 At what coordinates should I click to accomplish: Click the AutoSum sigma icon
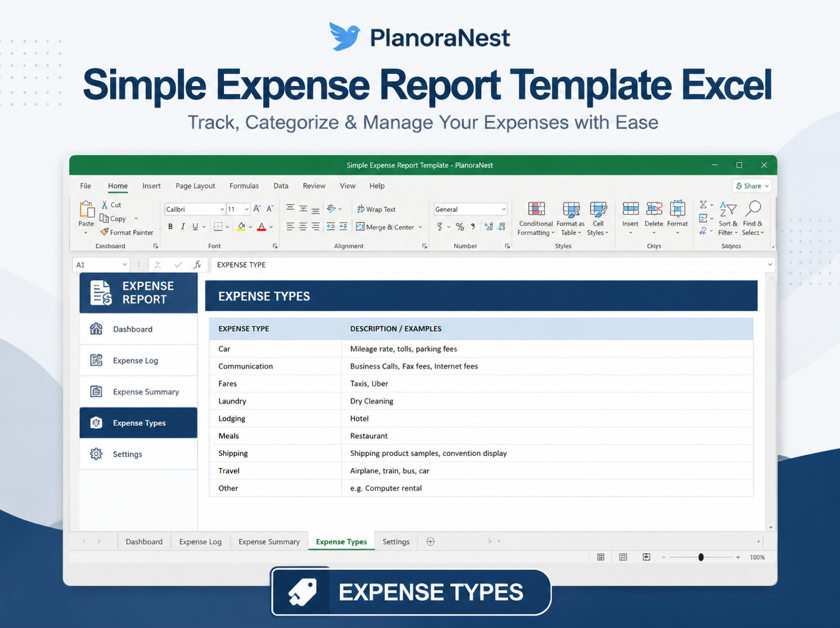coord(703,205)
